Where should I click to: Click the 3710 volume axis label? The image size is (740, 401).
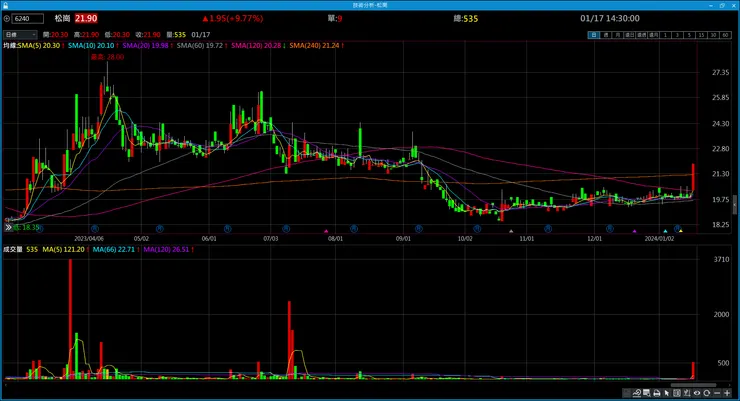(722, 259)
